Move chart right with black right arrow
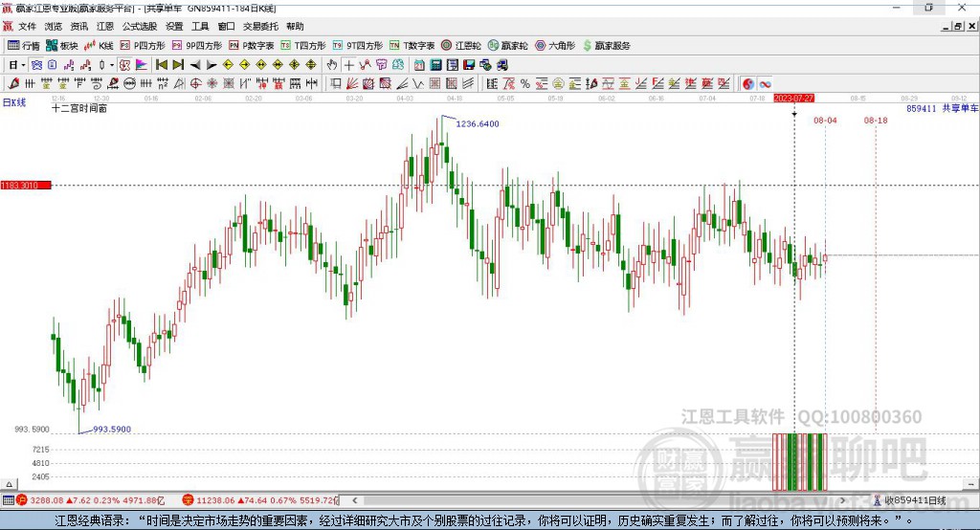Screen dimensions: 980x530 212,65
